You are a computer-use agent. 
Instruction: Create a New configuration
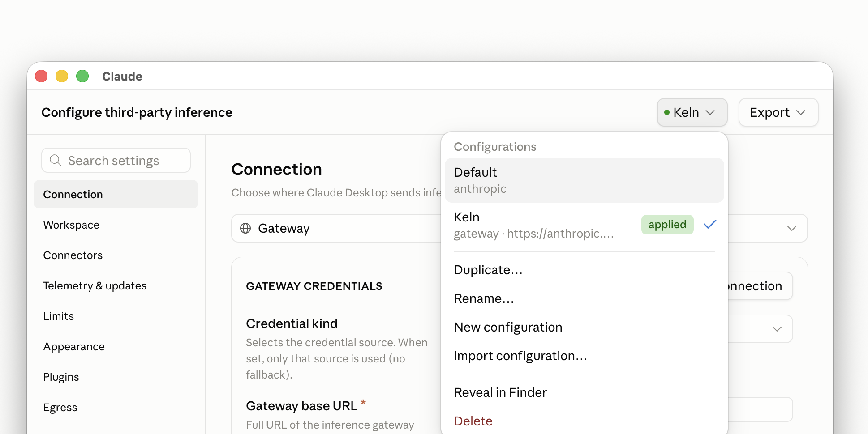coord(584,327)
